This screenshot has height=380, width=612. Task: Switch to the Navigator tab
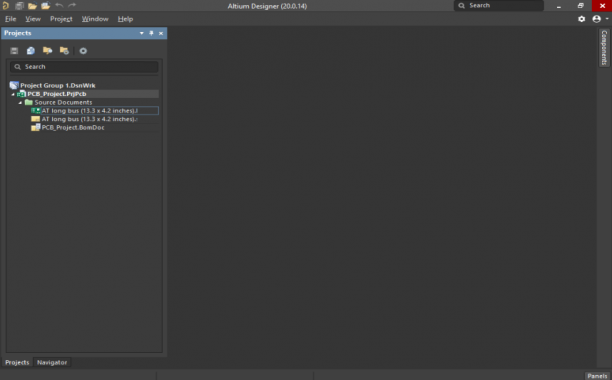[x=52, y=362]
